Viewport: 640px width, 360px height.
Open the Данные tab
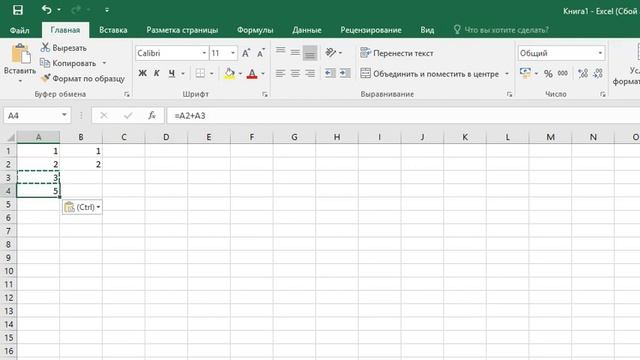[x=307, y=30]
